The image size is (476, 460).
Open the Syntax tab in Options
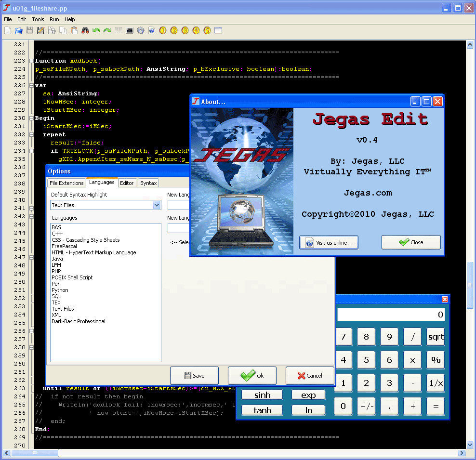148,183
